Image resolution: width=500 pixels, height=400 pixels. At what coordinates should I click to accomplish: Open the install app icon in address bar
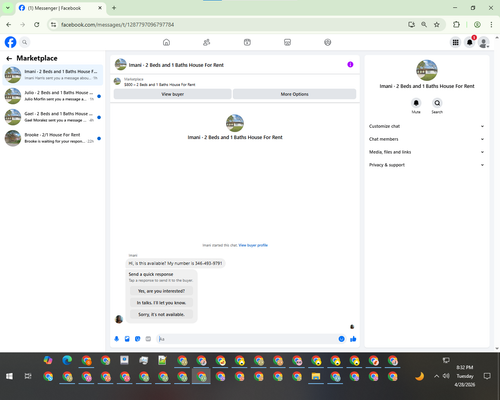(x=411, y=25)
